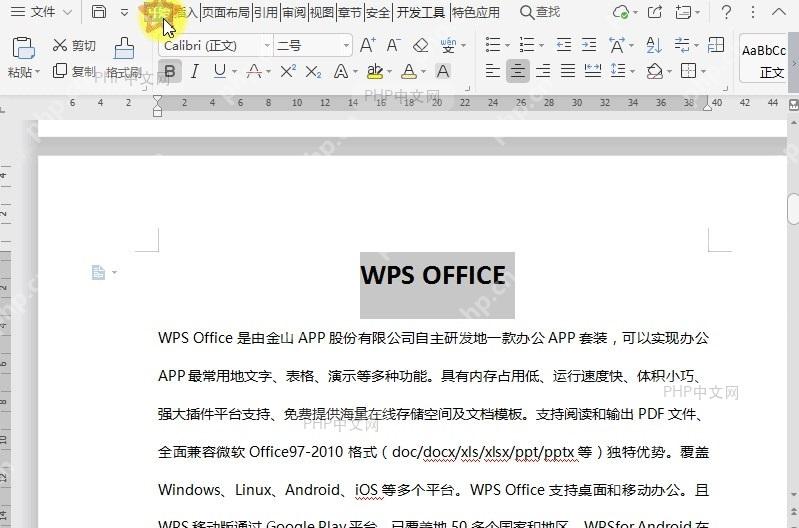Increase font size with A+ icon
The height and width of the screenshot is (528, 799).
(x=367, y=45)
